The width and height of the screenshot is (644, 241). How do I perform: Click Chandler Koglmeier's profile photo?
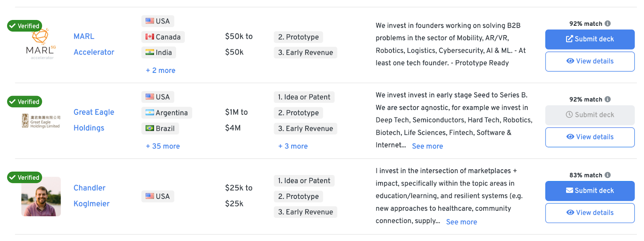[41, 197]
